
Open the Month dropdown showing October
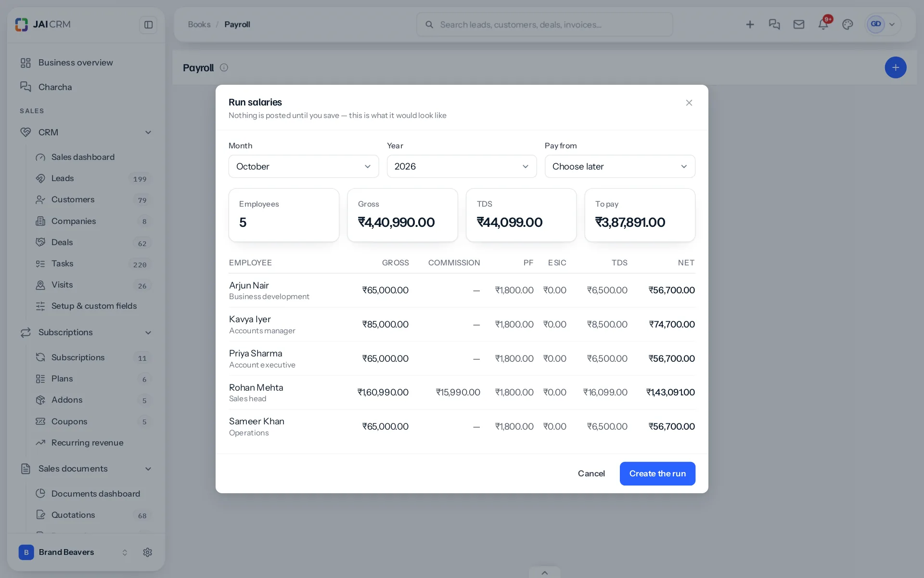[304, 166]
